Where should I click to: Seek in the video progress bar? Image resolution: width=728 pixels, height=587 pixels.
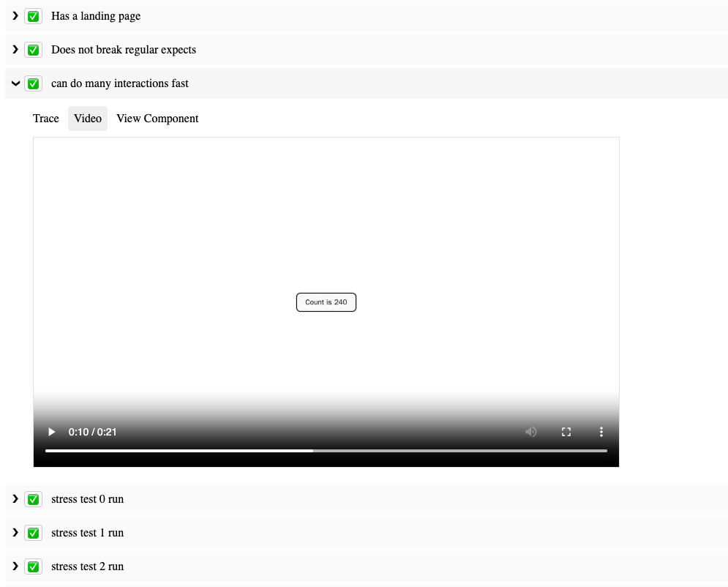(x=326, y=450)
